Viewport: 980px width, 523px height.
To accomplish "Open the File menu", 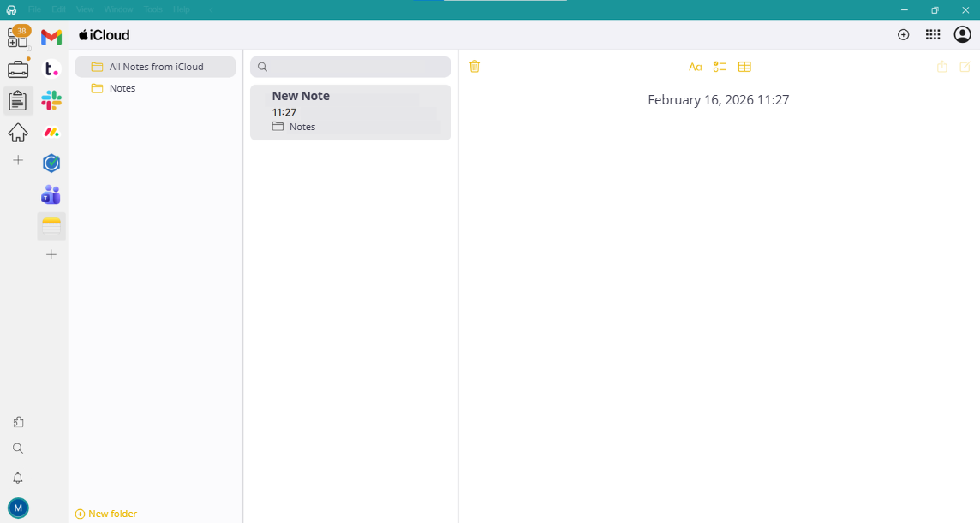I will pos(34,9).
